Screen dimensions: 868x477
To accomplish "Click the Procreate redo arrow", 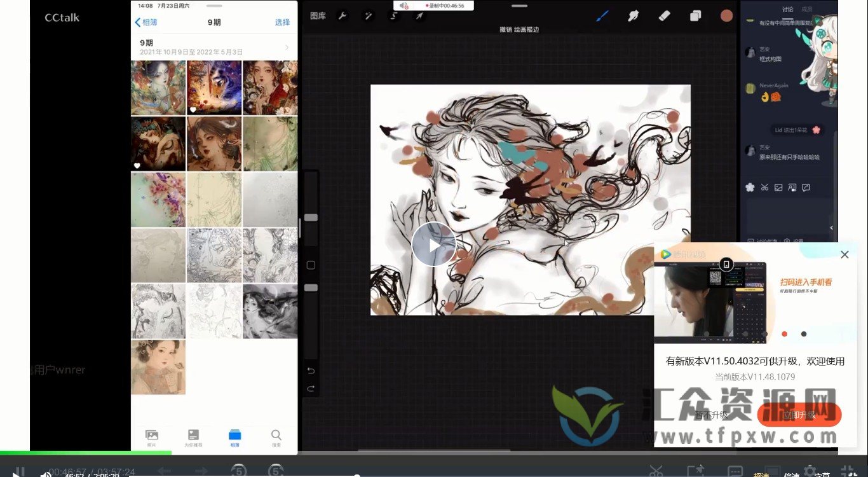I will pyautogui.click(x=311, y=388).
